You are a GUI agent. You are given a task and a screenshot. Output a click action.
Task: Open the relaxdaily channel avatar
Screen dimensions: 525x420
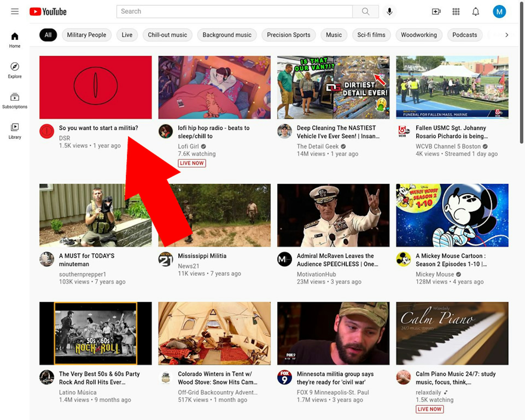pyautogui.click(x=403, y=377)
